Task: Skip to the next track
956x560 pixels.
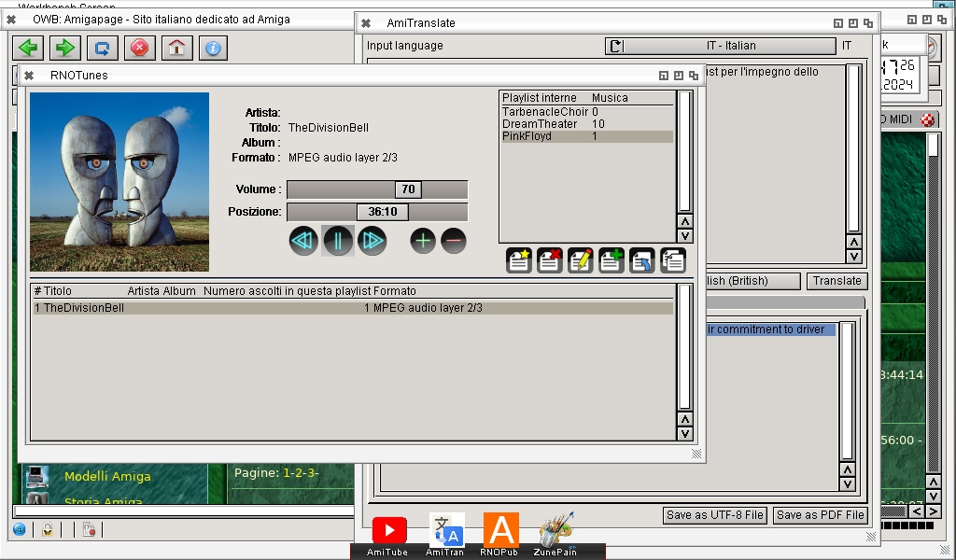Action: point(372,241)
